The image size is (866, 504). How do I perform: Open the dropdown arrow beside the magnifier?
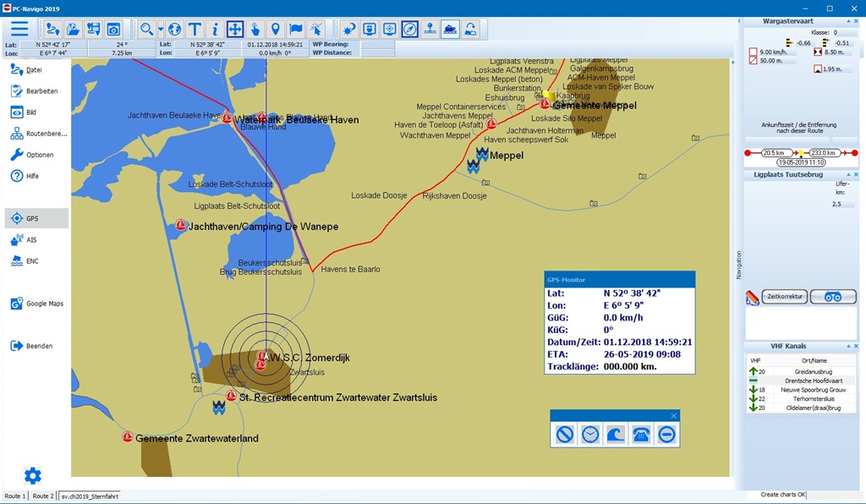point(158,30)
